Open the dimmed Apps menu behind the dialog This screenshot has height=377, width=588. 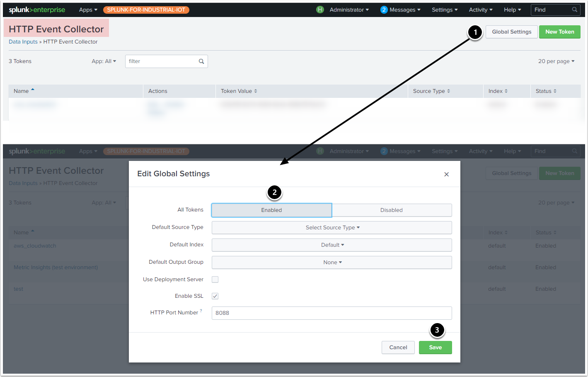88,151
